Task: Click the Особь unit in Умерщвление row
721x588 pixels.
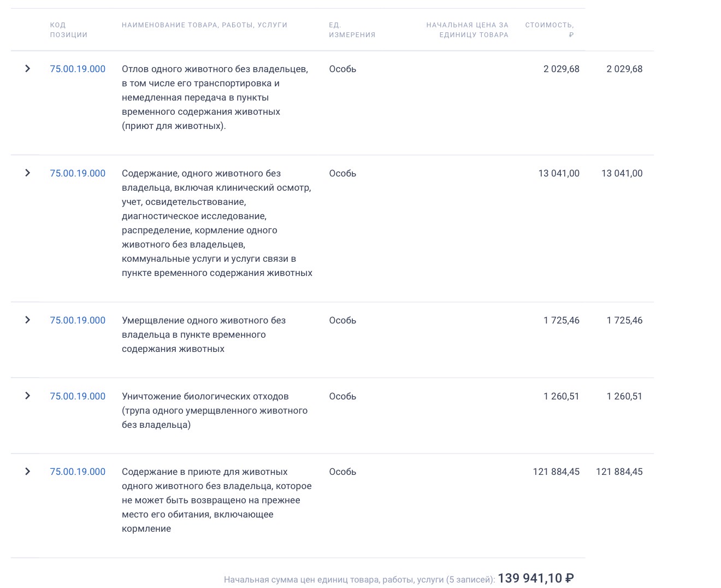Action: (342, 320)
